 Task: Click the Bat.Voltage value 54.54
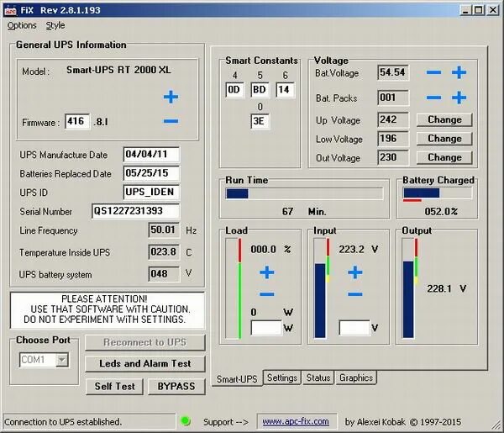[x=393, y=72]
